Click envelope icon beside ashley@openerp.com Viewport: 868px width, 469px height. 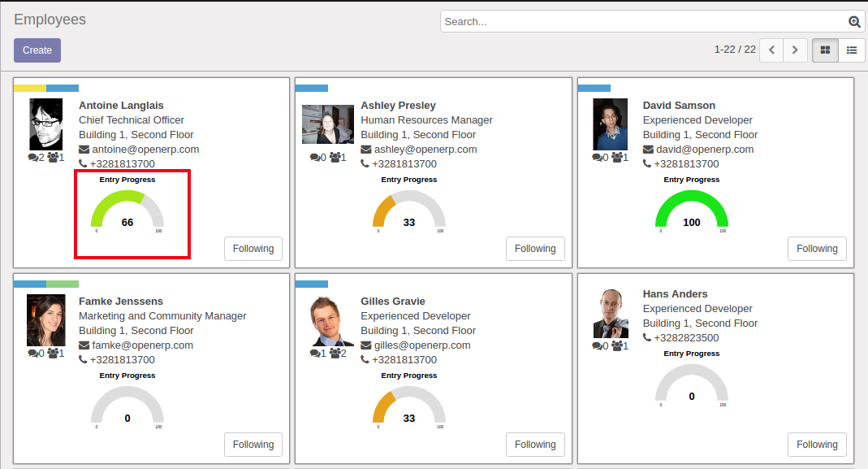tap(366, 150)
